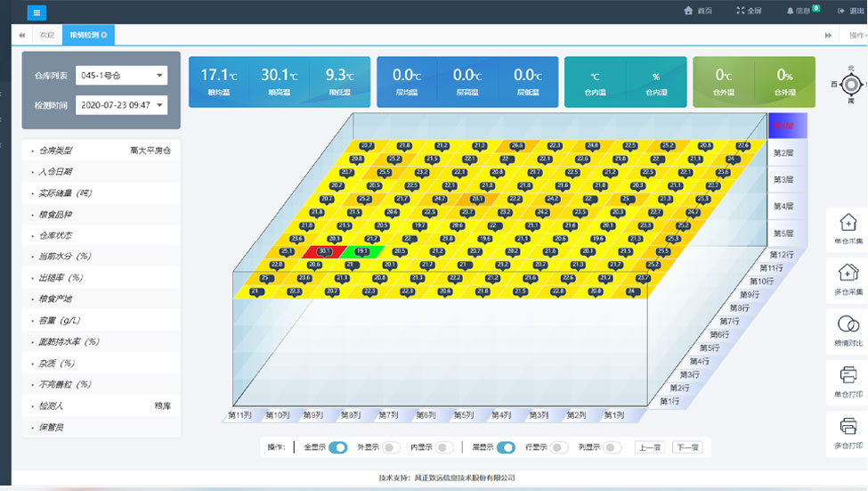Click the 仓外温 0℃ green card
Image resolution: width=868 pixels, height=491 pixels.
(x=724, y=81)
